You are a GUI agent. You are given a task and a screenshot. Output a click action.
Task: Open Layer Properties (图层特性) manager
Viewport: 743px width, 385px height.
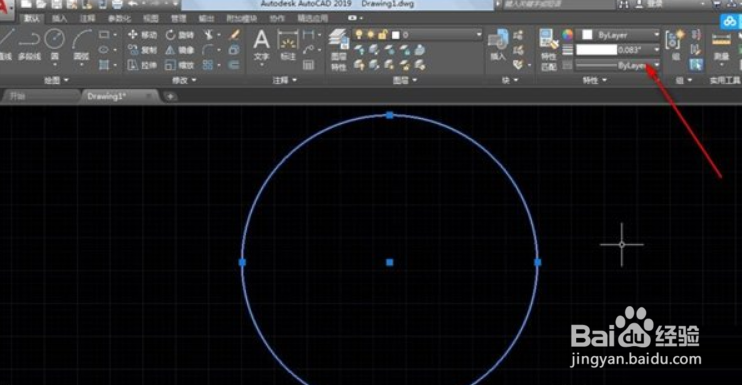339,50
